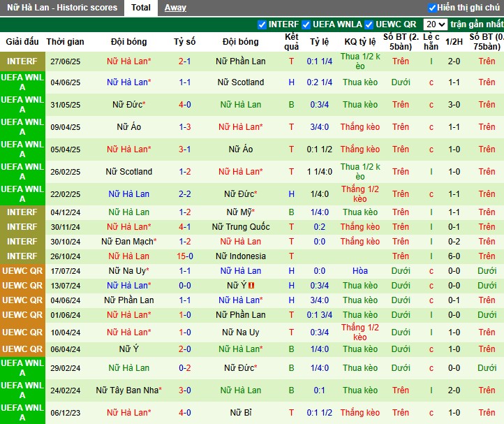This screenshot has width=504, height=424.
Task: Click the 0-0 score on 13/07/24
Action: click(184, 286)
